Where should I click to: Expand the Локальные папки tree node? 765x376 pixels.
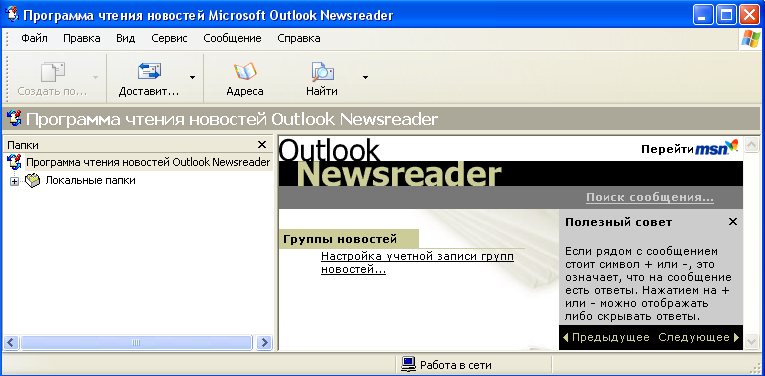pos(14,181)
